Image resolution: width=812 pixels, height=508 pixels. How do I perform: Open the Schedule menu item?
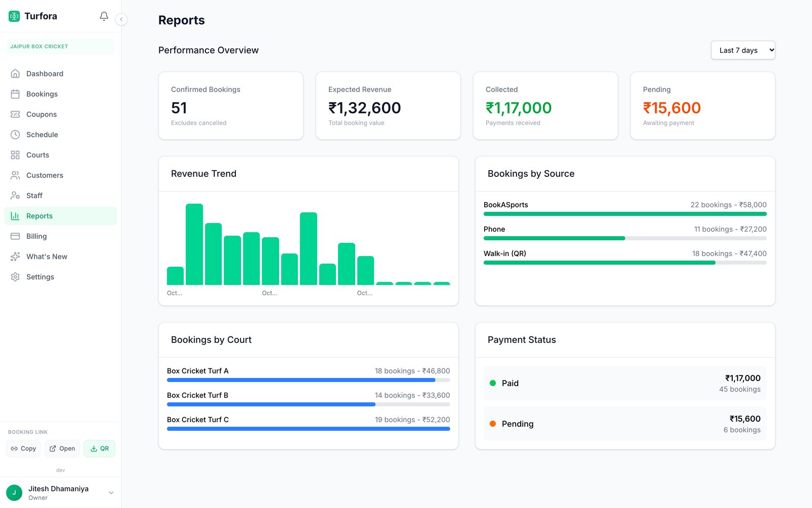tap(60, 135)
